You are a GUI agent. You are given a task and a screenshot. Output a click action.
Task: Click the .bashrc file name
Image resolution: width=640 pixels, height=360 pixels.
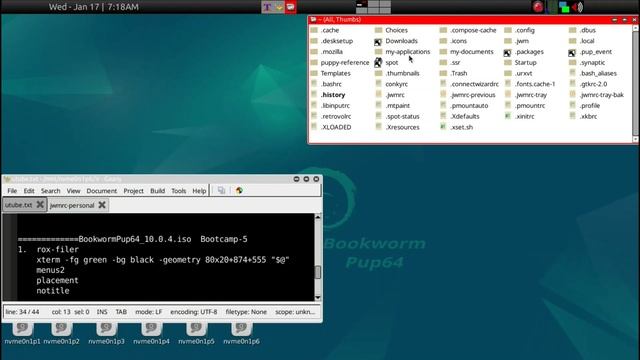click(331, 84)
